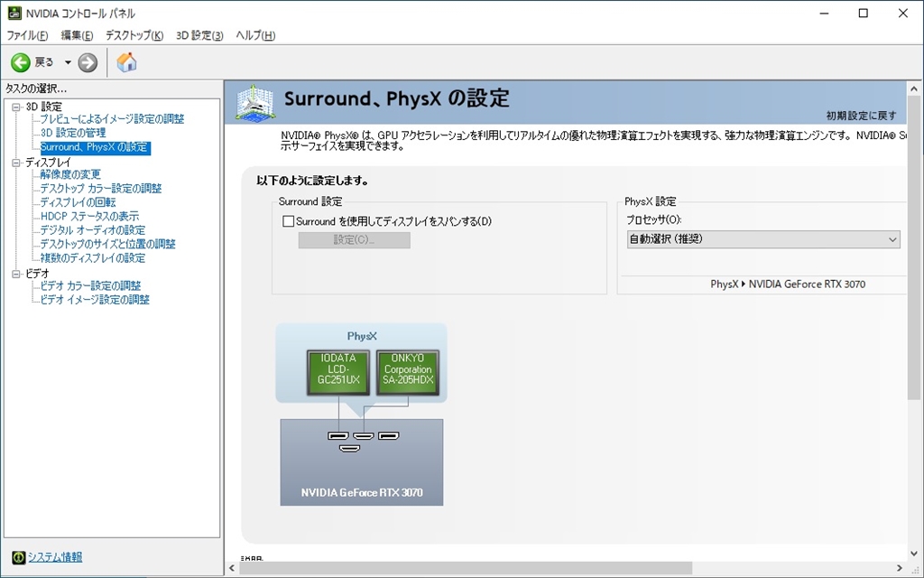Collapse the ディスプレイ tree node

point(16,163)
